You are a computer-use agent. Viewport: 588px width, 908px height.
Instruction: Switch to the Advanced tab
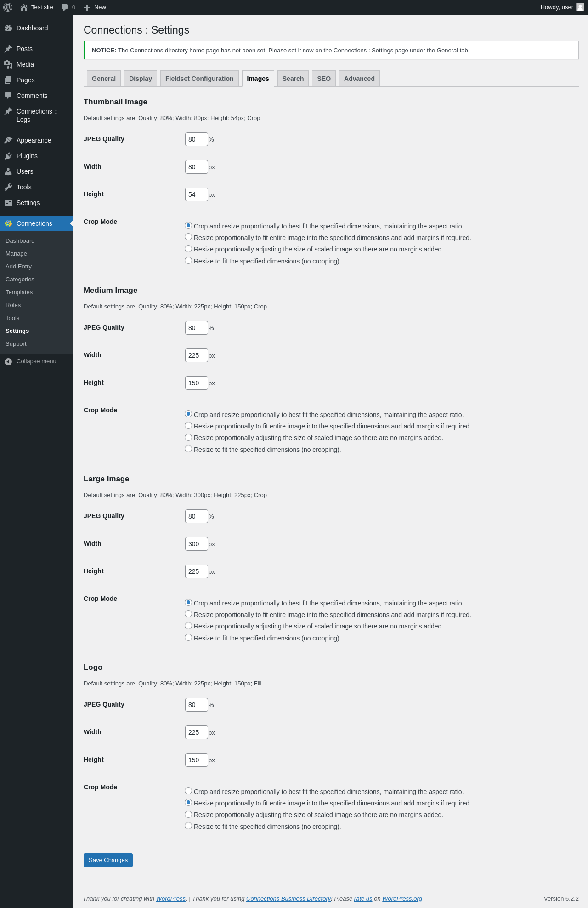coord(359,79)
